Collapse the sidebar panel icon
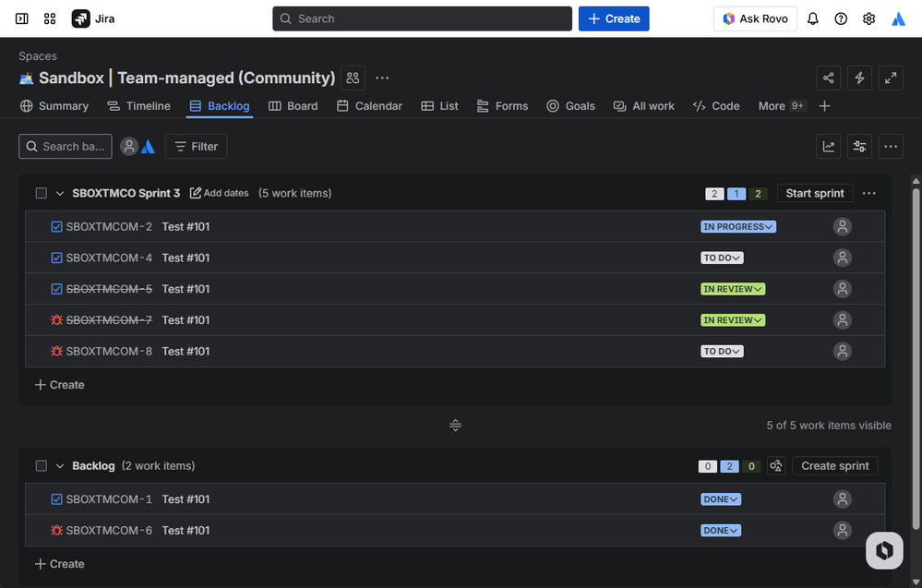Image resolution: width=922 pixels, height=588 pixels. (22, 18)
